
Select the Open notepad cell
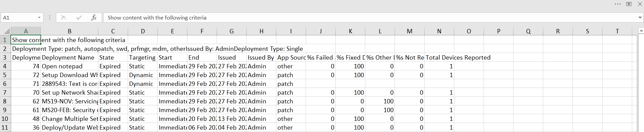click(x=69, y=66)
